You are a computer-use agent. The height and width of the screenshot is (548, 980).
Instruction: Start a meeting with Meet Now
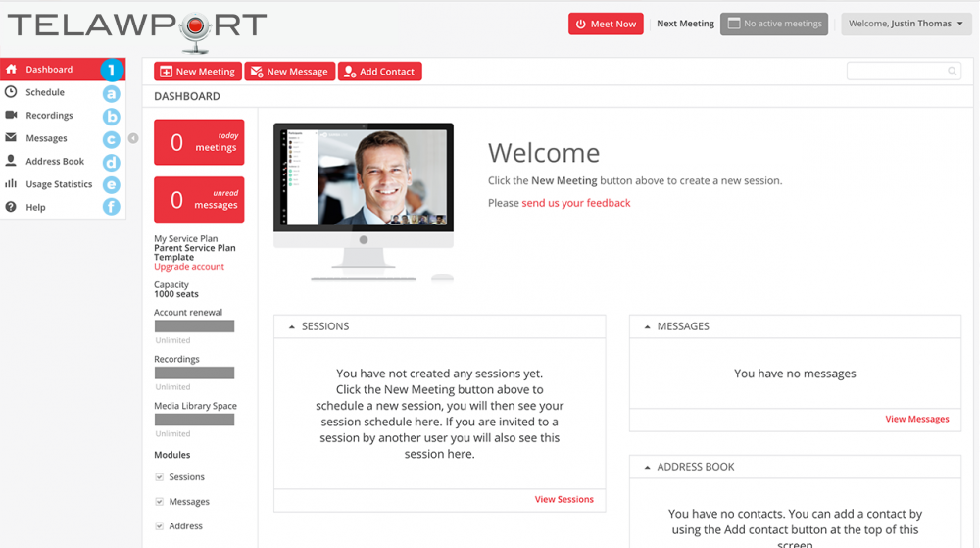606,24
